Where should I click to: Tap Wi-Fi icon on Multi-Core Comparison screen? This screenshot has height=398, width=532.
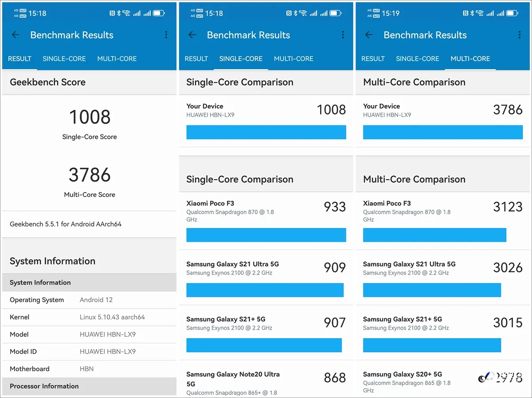pyautogui.click(x=480, y=13)
